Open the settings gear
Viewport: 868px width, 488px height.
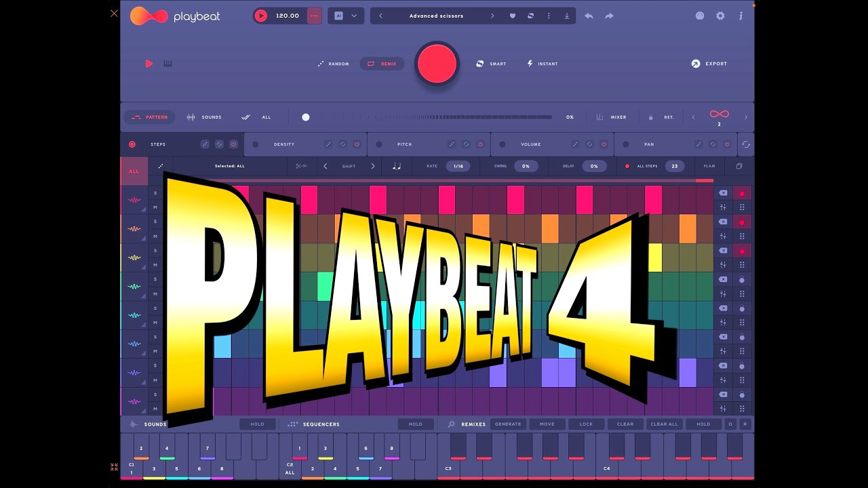(x=720, y=16)
